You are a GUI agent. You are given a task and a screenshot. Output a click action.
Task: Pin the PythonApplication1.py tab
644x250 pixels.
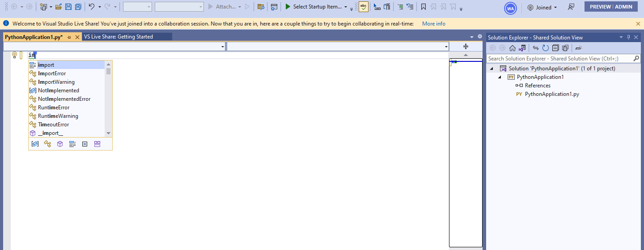(69, 37)
